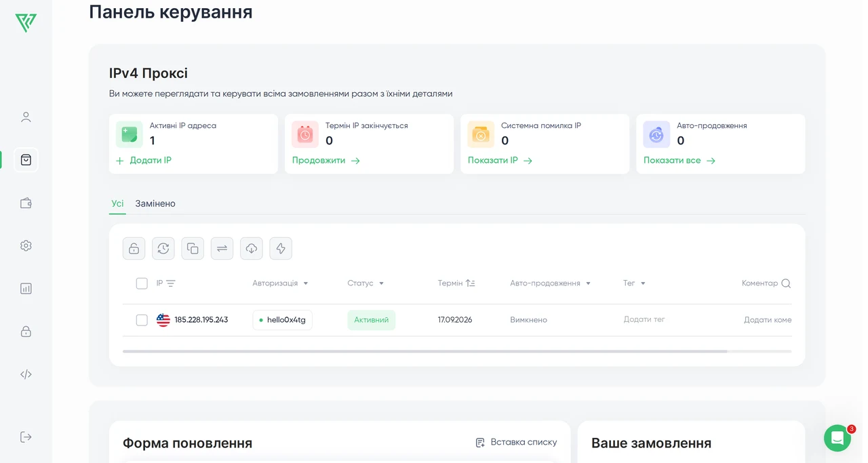868x463 pixels.
Task: Open the API code brackets sidebar icon
Action: click(26, 374)
